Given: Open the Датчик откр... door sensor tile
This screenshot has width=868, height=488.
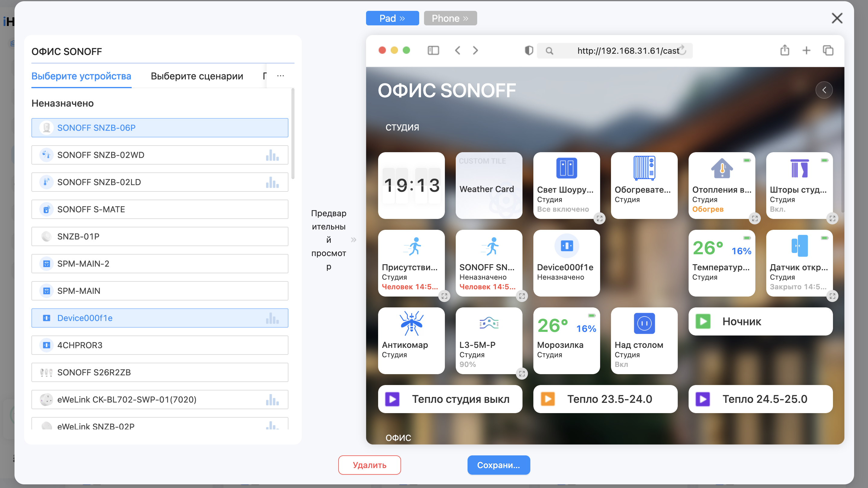Looking at the screenshot, I should (x=799, y=263).
